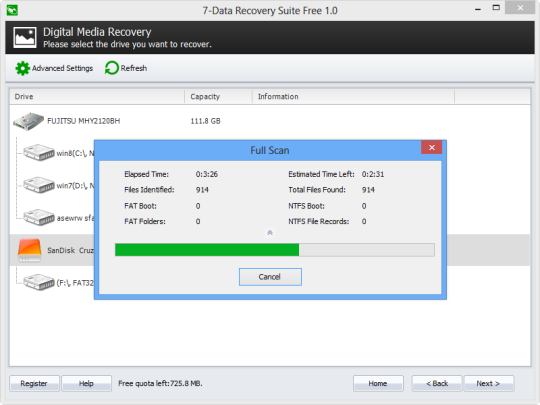Viewport: 540px width, 405px height.
Task: Click the Estimated Time Left value 0:2:31
Action: pyautogui.click(x=373, y=174)
